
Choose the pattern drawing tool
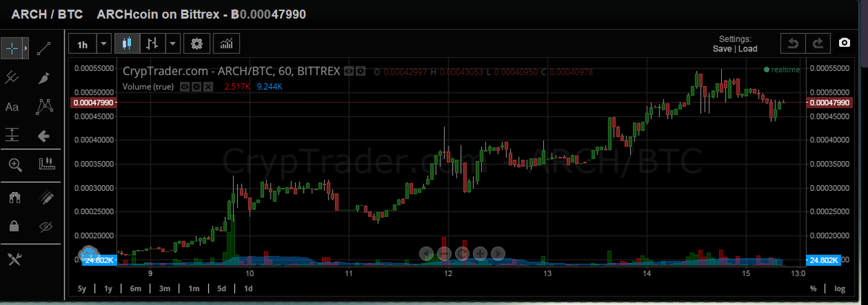click(x=44, y=106)
